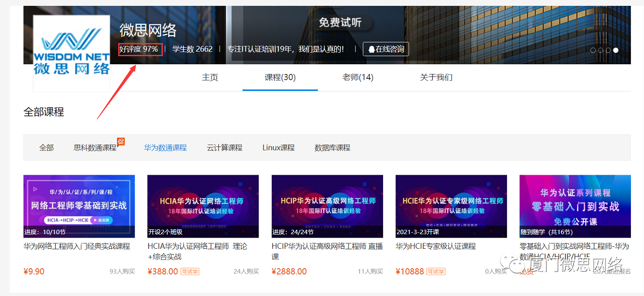Open the 主页 tab
The width and height of the screenshot is (644, 296).
click(210, 77)
